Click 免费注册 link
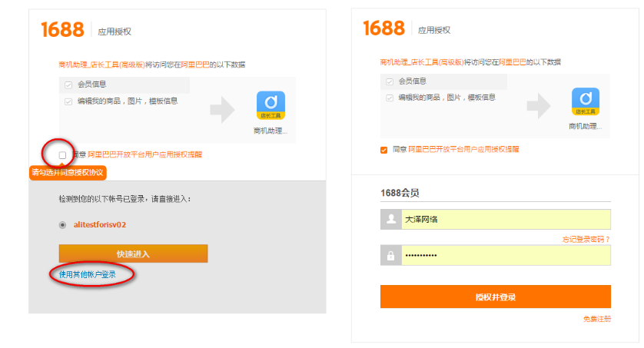The width and height of the screenshot is (644, 348). pos(597,319)
